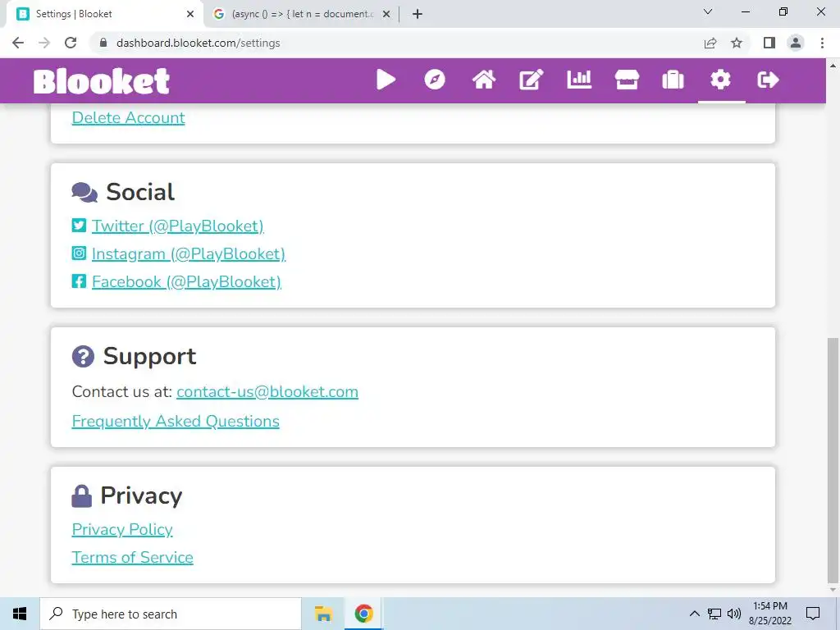Image resolution: width=840 pixels, height=630 pixels.
Task: Click the Facebook square icon
Action: [x=79, y=281]
